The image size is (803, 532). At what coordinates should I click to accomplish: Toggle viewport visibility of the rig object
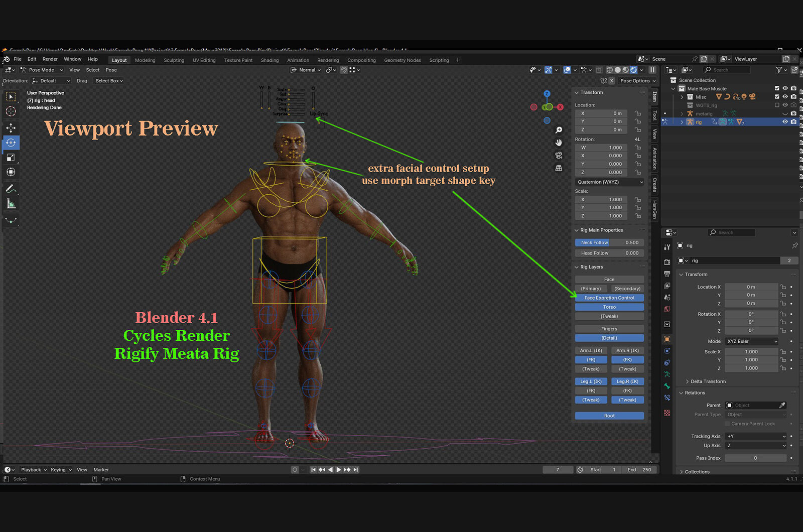click(785, 122)
